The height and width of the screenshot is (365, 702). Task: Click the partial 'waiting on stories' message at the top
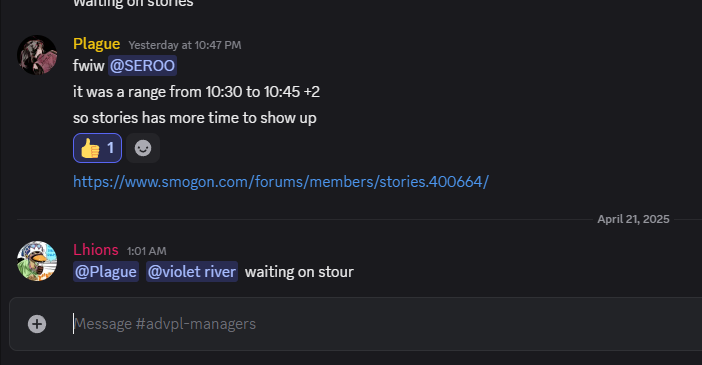(x=133, y=4)
